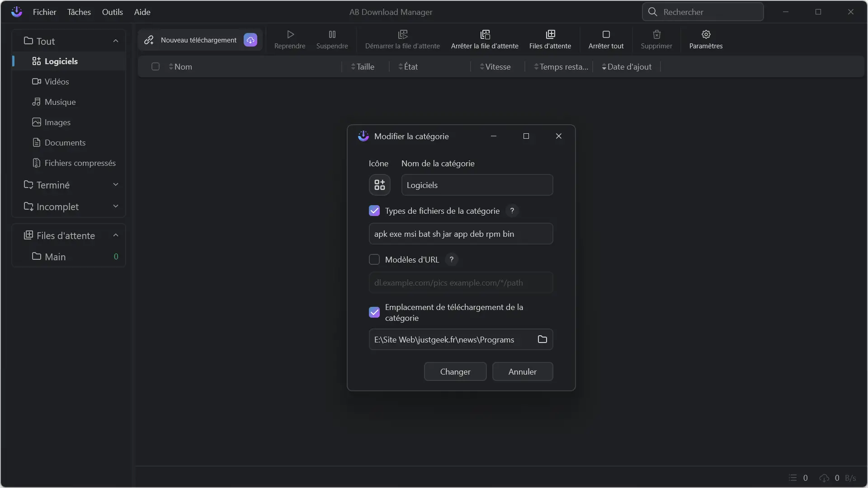Uncheck Types de fichiers de la catégorie

374,211
